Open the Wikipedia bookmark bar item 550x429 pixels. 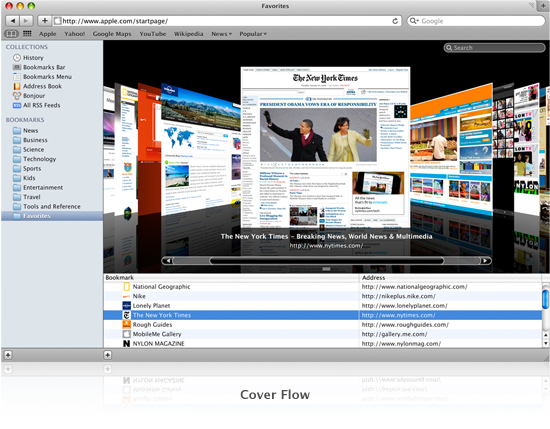point(188,34)
